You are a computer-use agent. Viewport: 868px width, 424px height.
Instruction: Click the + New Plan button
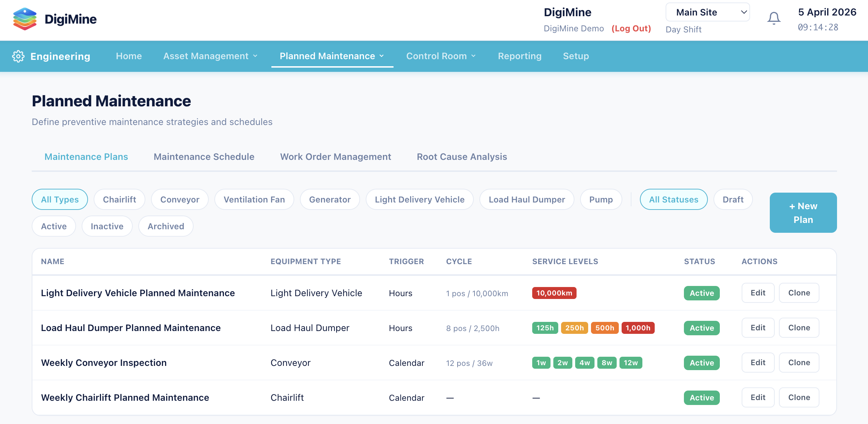click(x=803, y=213)
